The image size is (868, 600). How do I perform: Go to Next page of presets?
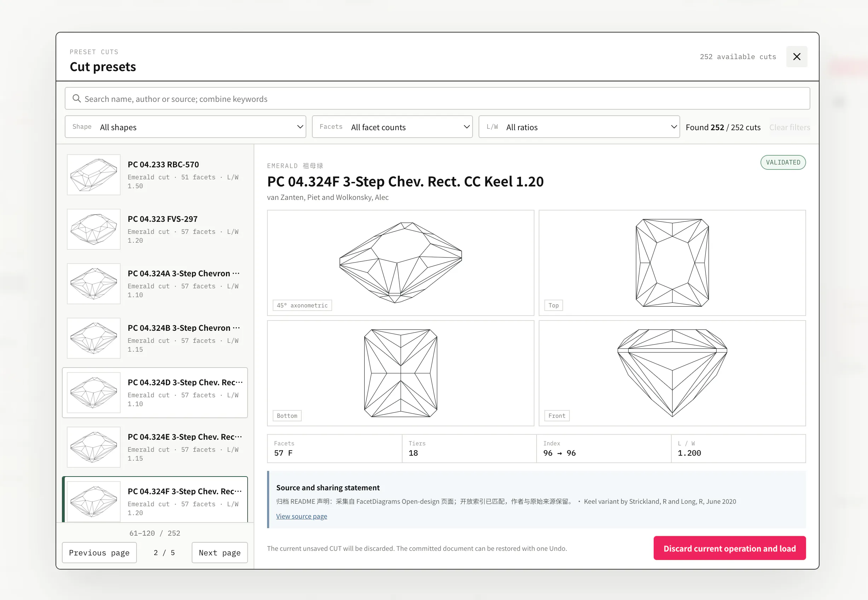[x=220, y=553]
